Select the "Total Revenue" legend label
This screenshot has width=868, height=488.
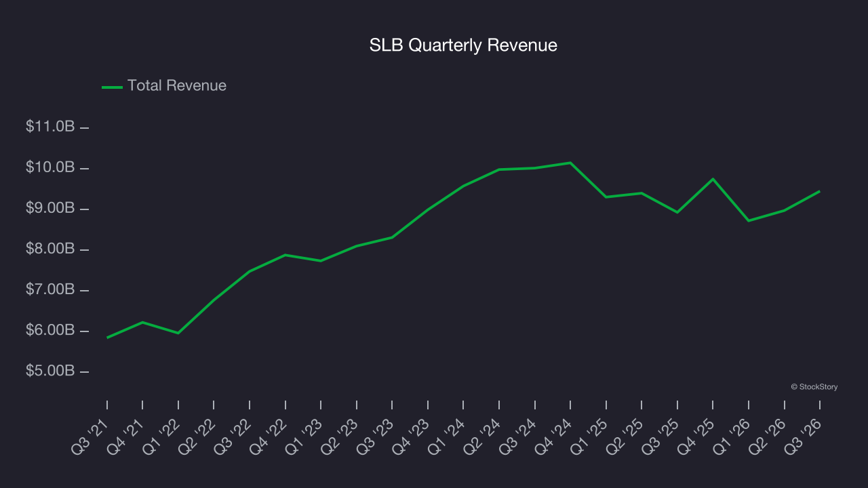[x=177, y=86]
